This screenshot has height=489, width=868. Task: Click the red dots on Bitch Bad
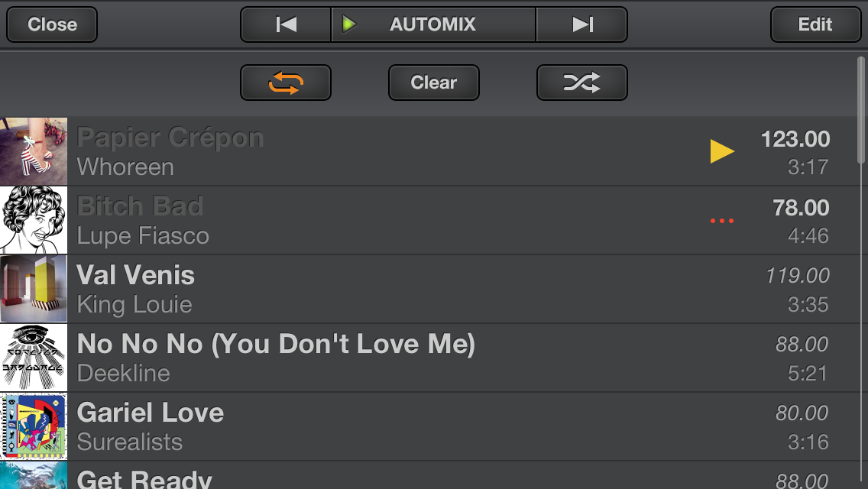pyautogui.click(x=721, y=222)
